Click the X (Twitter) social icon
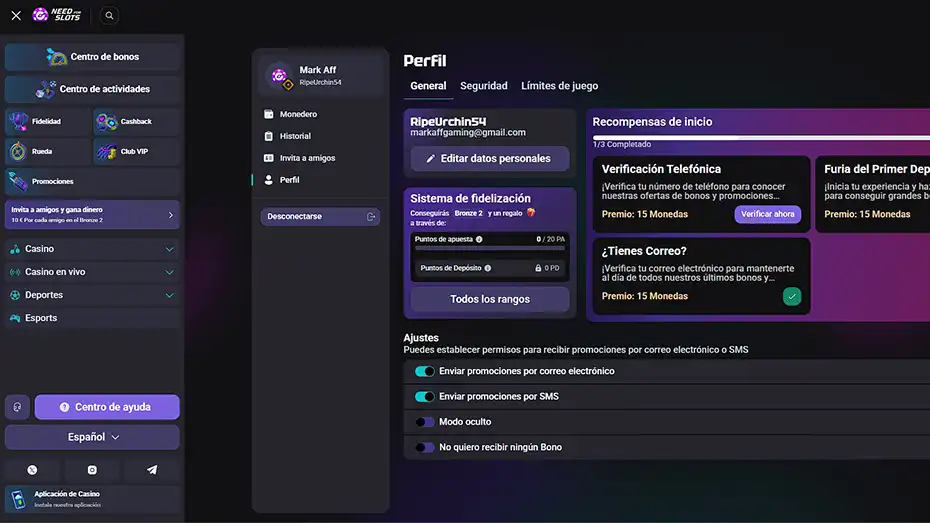This screenshot has width=930, height=523. click(x=33, y=470)
